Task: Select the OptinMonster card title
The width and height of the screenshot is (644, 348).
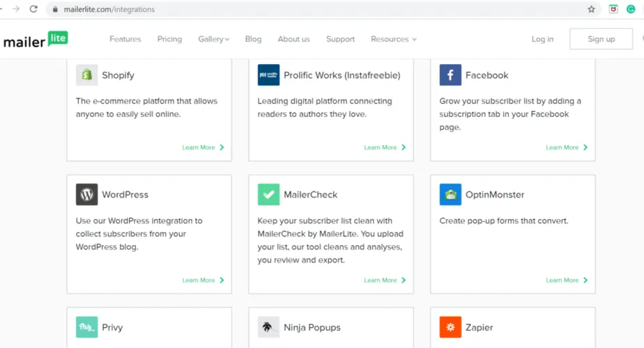Action: click(x=495, y=194)
